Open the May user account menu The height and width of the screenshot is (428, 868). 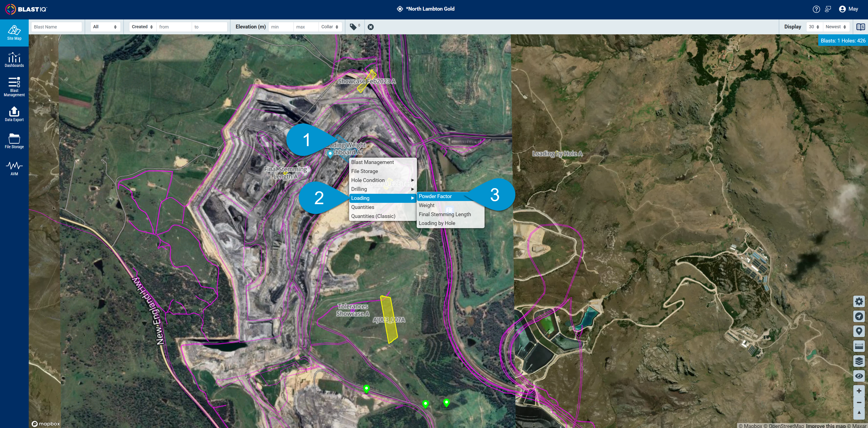pos(849,9)
